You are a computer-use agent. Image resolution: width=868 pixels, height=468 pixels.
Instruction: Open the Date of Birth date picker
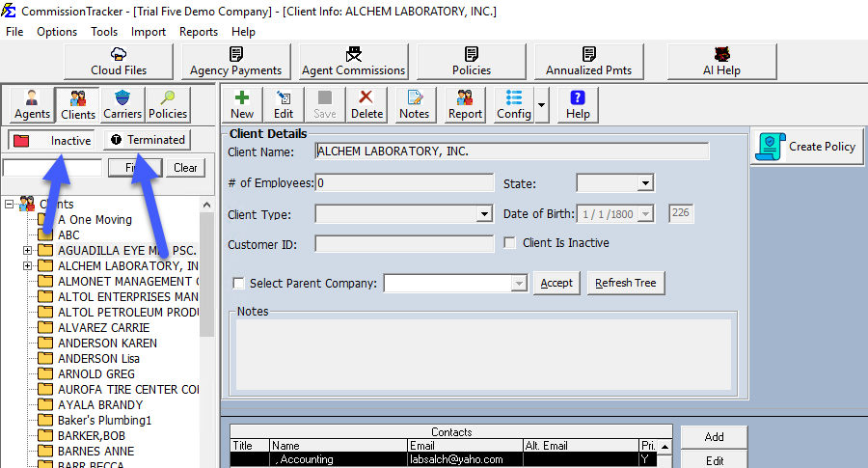click(646, 214)
